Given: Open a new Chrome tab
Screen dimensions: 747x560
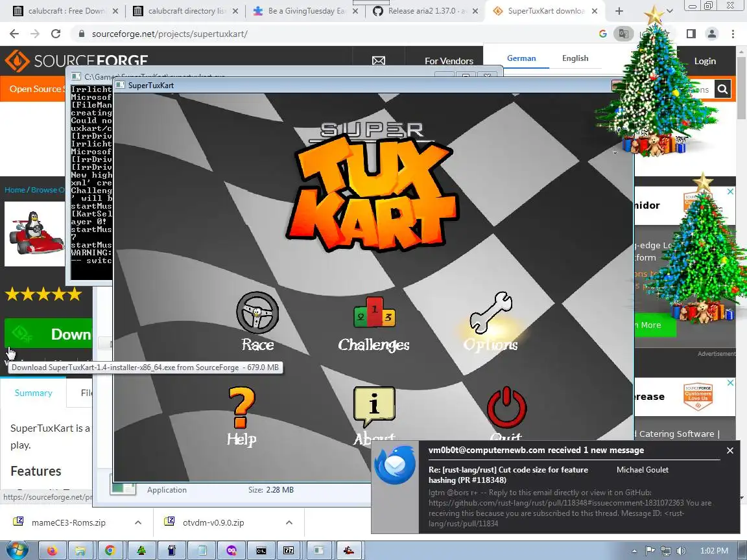Looking at the screenshot, I should [619, 11].
